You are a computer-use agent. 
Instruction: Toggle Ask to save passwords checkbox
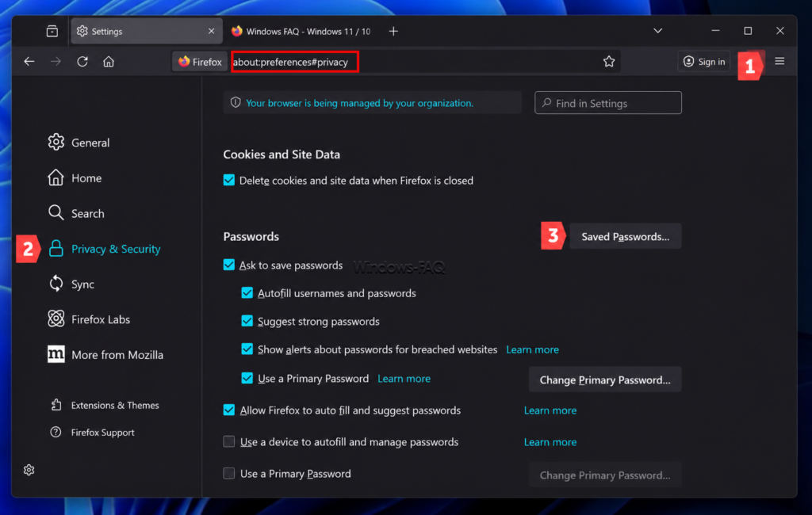tap(229, 265)
